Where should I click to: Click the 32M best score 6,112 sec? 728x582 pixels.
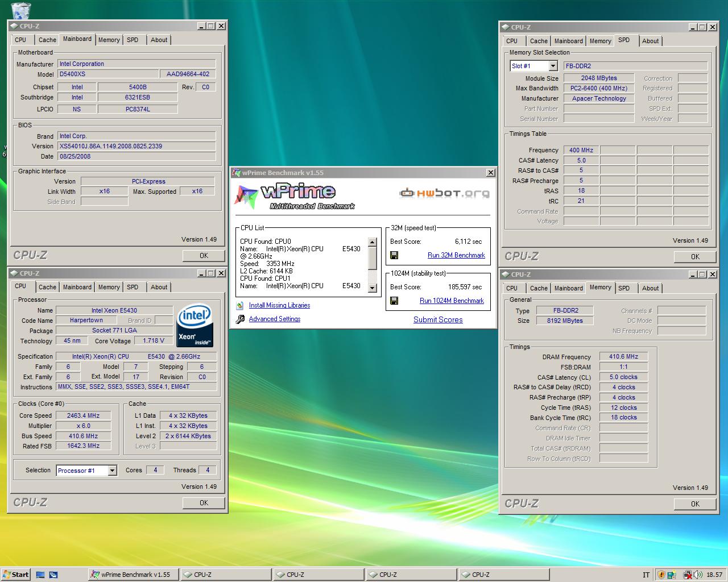click(x=468, y=242)
